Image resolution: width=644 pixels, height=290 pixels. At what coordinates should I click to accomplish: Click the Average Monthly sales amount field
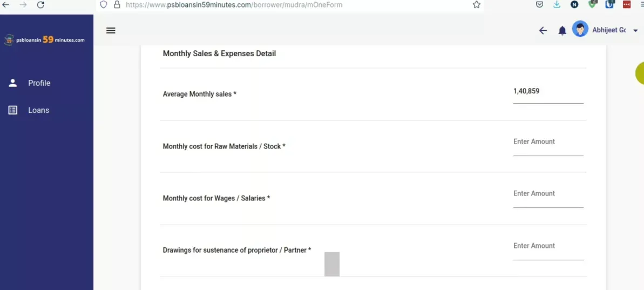(547, 92)
